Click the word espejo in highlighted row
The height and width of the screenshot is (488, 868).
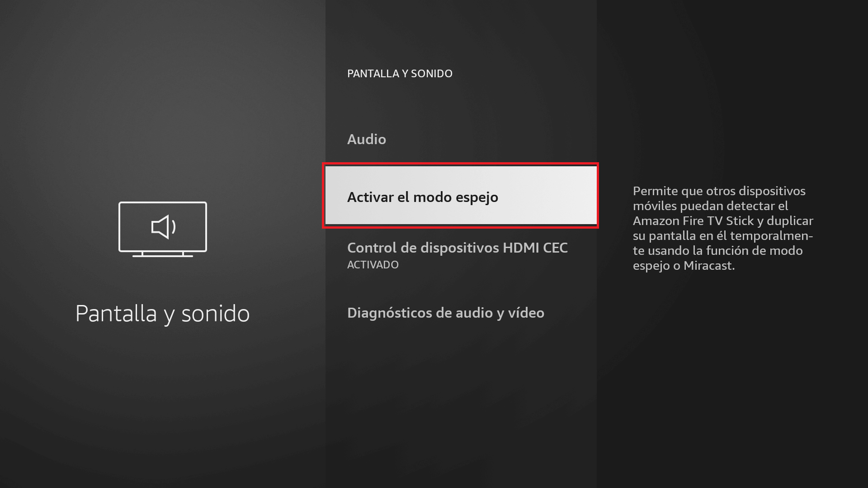coord(476,197)
